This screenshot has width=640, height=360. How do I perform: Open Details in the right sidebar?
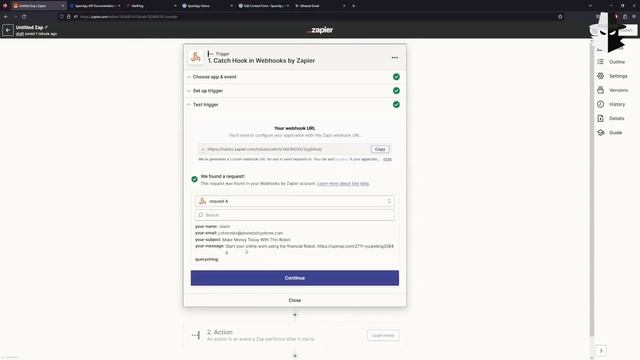[611, 118]
